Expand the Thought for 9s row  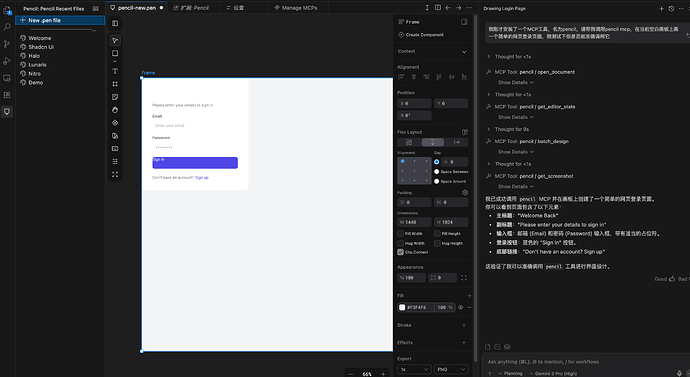point(508,129)
